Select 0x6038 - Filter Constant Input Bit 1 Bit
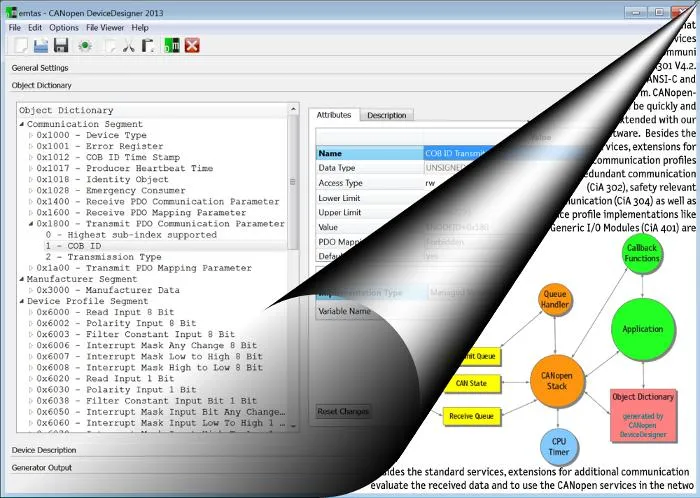 [x=146, y=401]
